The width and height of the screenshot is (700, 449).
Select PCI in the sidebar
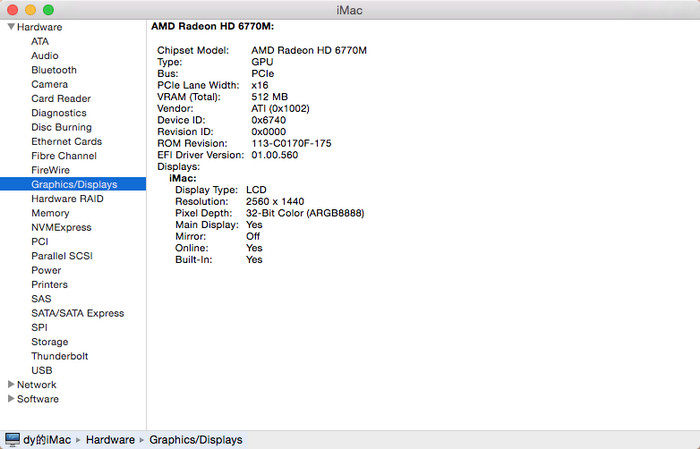coord(40,241)
